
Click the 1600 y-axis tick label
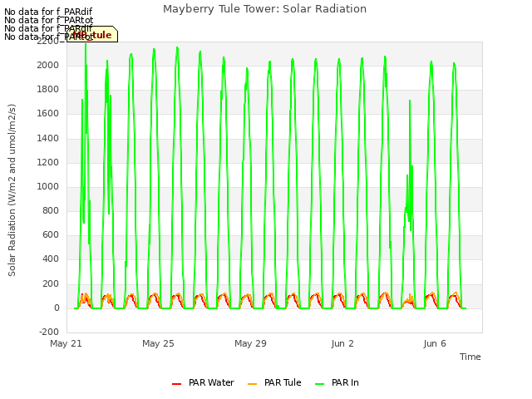click(x=48, y=113)
